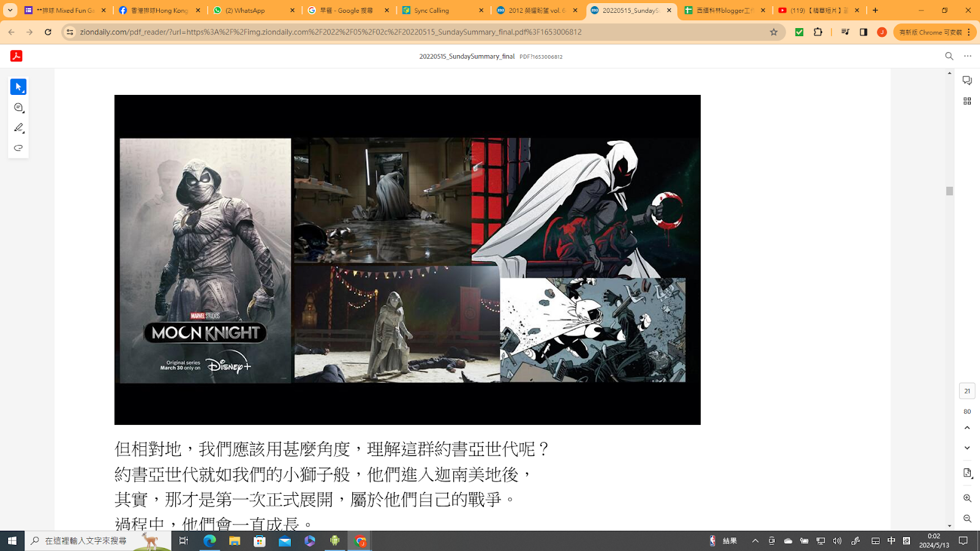Open the notification center icon
The image size is (980, 551).
pos(963,541)
